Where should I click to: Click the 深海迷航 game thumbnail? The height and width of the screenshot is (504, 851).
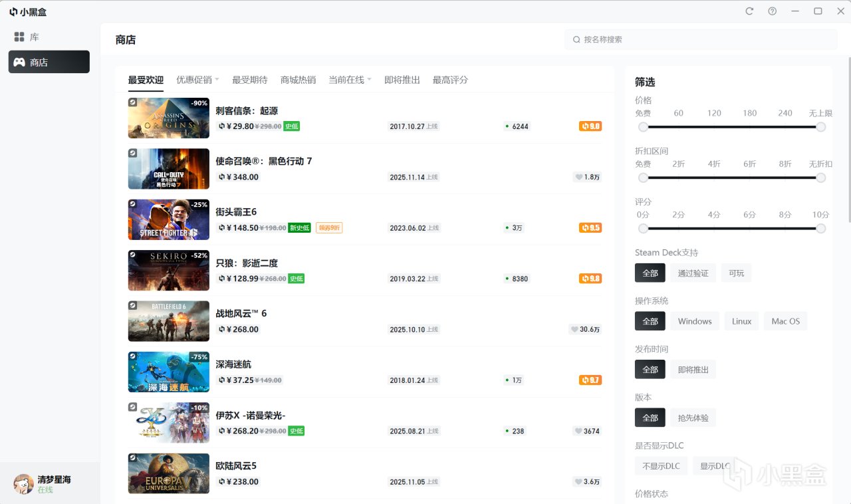click(x=168, y=372)
